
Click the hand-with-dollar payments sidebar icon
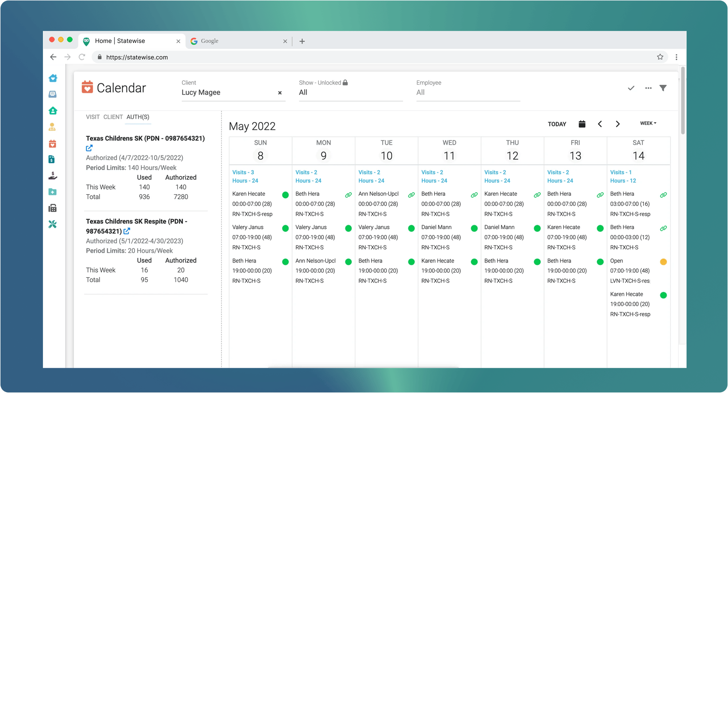coord(53,176)
